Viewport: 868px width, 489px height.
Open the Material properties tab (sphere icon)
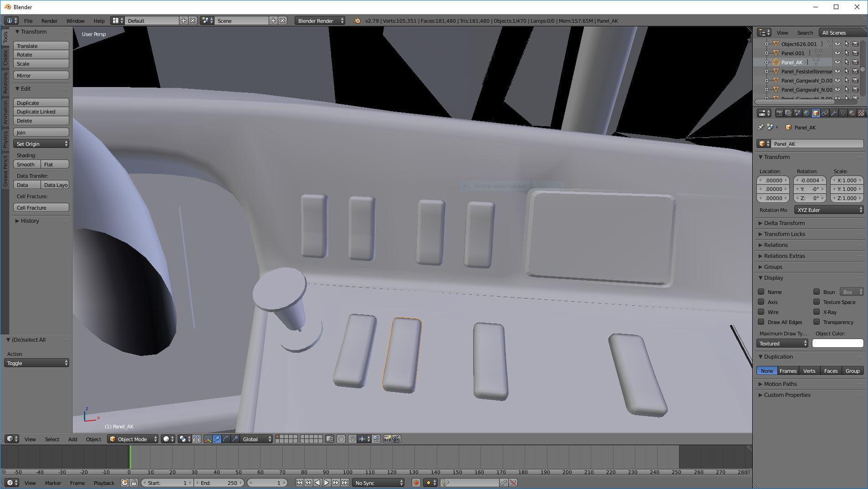pos(852,113)
